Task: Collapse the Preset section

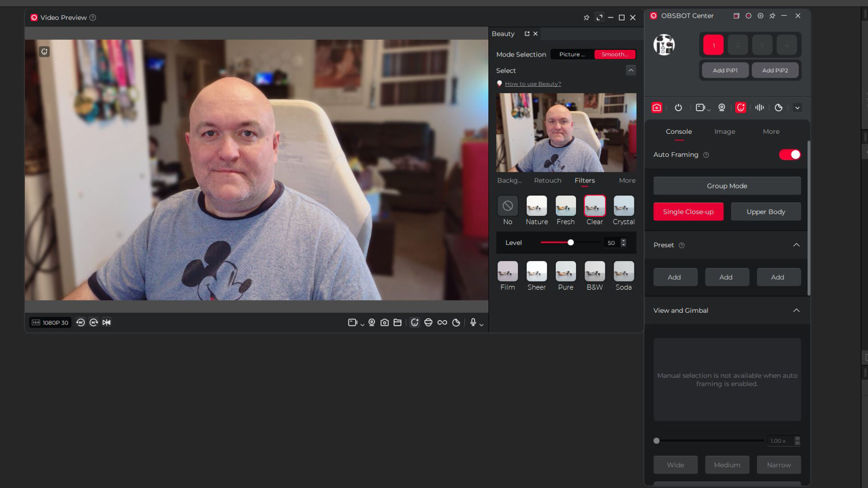Action: coord(796,245)
